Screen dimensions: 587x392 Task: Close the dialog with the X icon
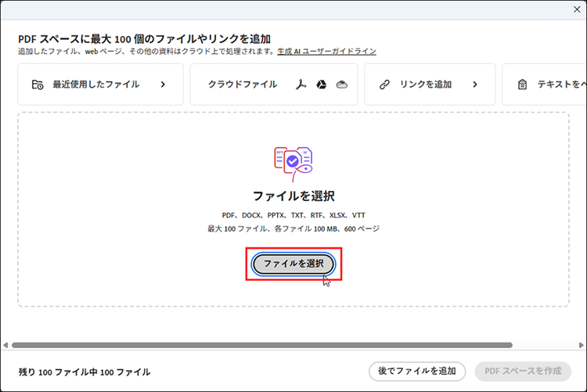click(x=577, y=9)
